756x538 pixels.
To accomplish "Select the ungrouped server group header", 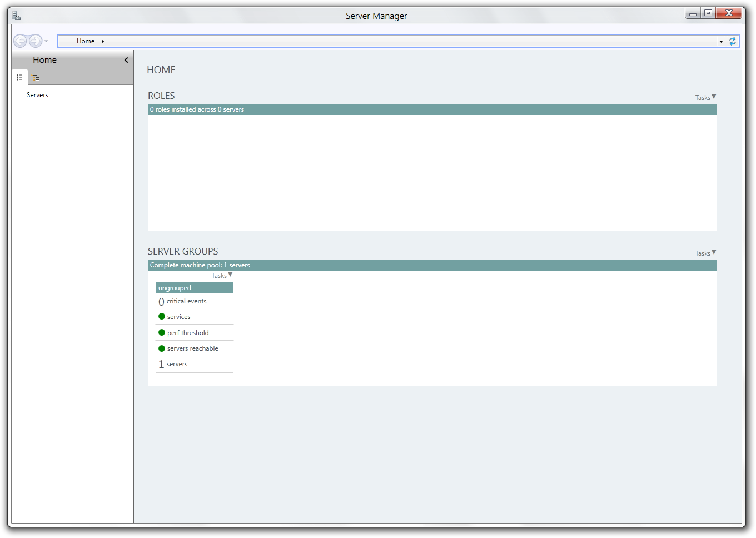I will click(195, 288).
